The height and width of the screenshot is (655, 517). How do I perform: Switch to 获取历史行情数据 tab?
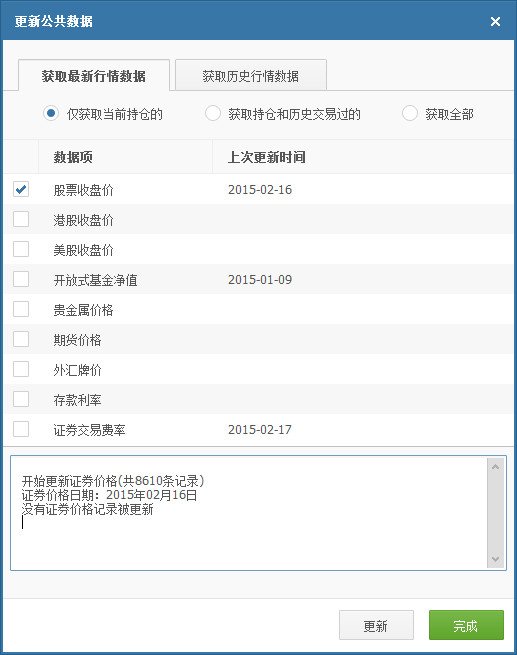click(x=251, y=75)
